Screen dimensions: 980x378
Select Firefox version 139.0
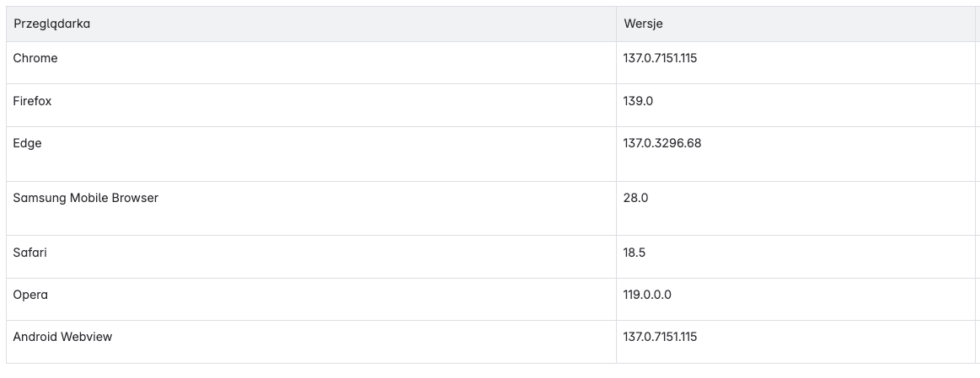pyautogui.click(x=638, y=100)
